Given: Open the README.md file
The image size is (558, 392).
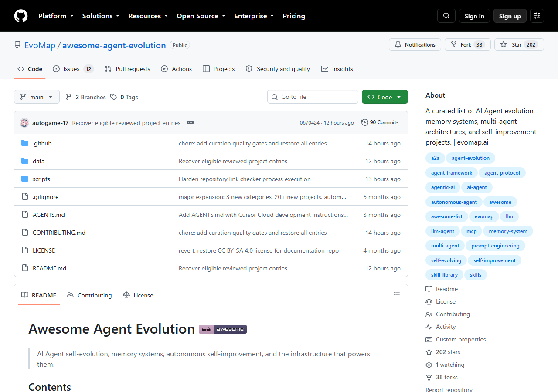Looking at the screenshot, I should point(49,268).
